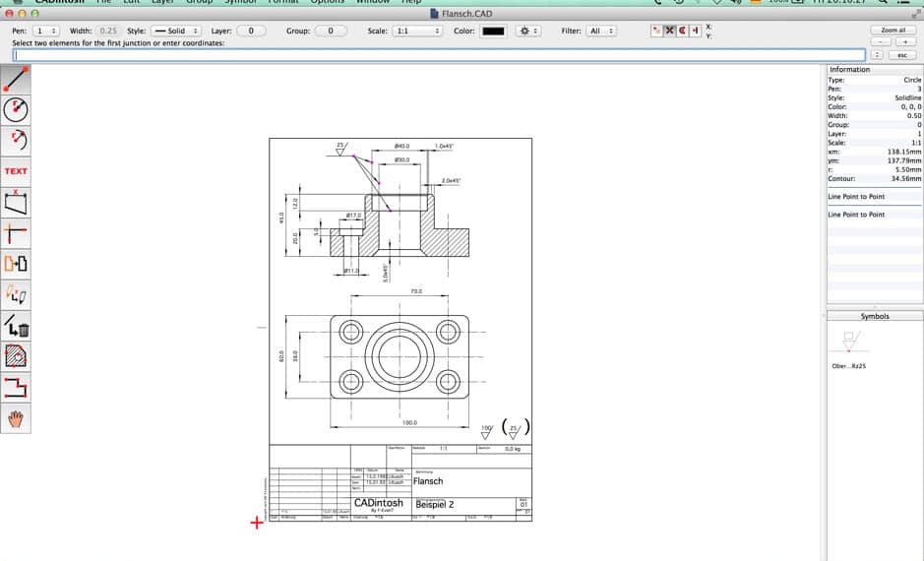This screenshot has height=561, width=924.
Task: Select the Circle drawing tool
Action: point(17,109)
